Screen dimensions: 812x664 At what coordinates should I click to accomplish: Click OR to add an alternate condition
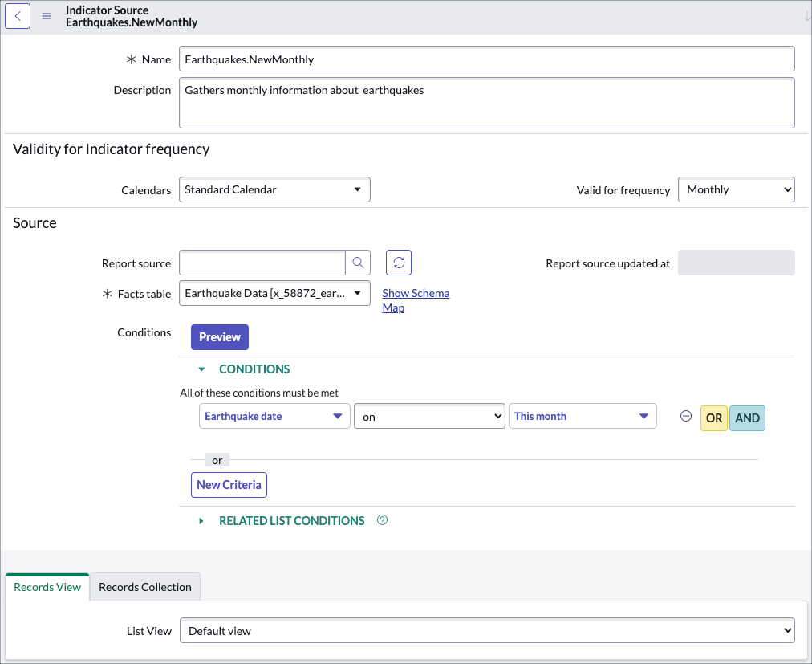pos(713,418)
